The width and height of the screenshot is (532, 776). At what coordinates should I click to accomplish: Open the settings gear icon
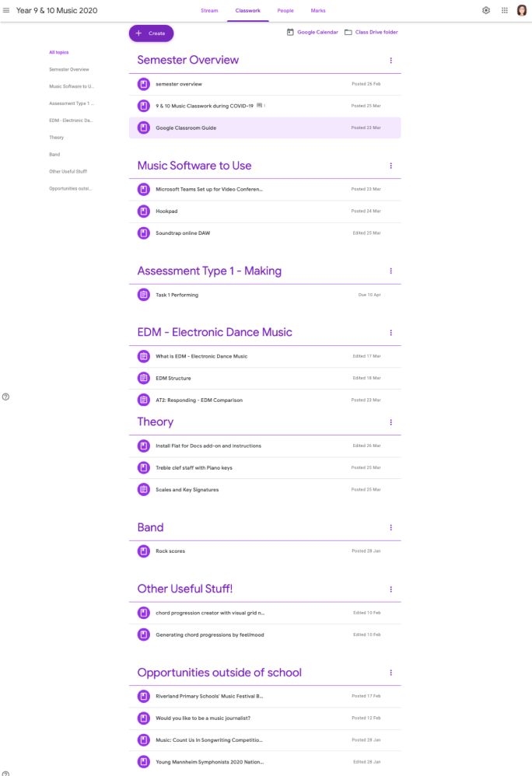point(485,10)
